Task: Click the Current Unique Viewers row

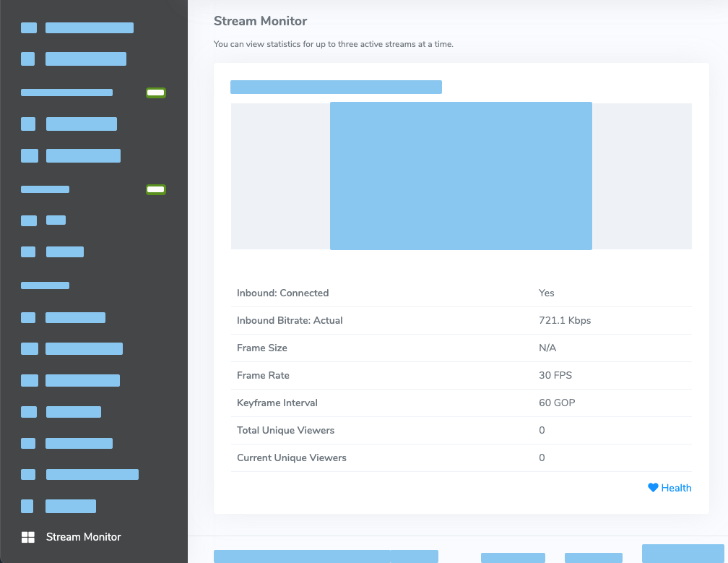Action: point(461,457)
